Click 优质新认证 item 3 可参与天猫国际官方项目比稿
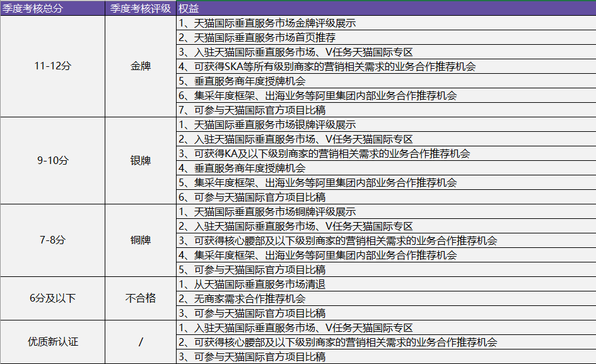The height and width of the screenshot is (364, 596). tap(386, 357)
